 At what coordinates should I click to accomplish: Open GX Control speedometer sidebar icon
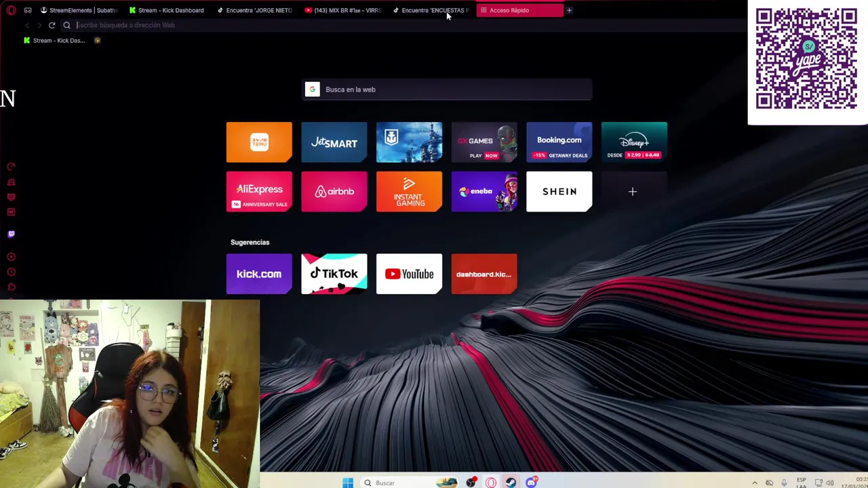(x=11, y=167)
